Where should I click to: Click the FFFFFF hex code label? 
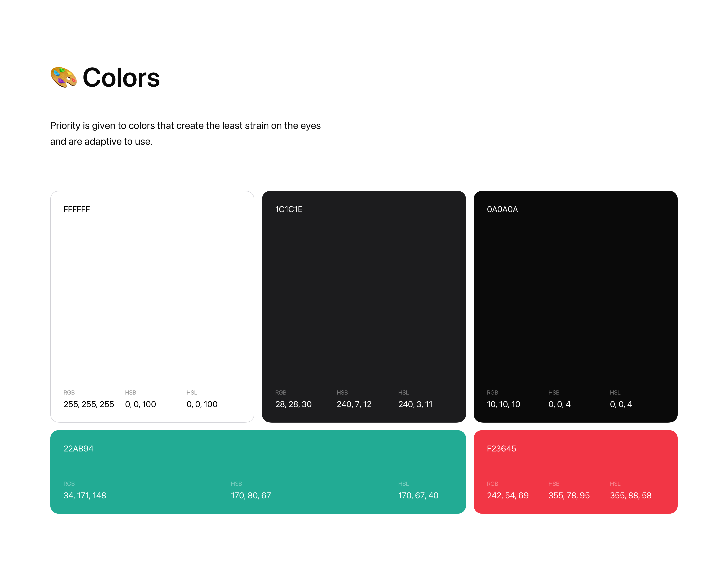(x=77, y=209)
